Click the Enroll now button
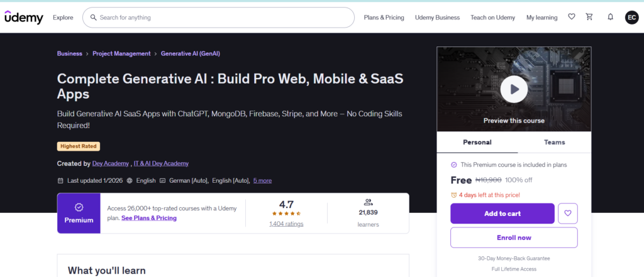The height and width of the screenshot is (277, 644). click(514, 237)
